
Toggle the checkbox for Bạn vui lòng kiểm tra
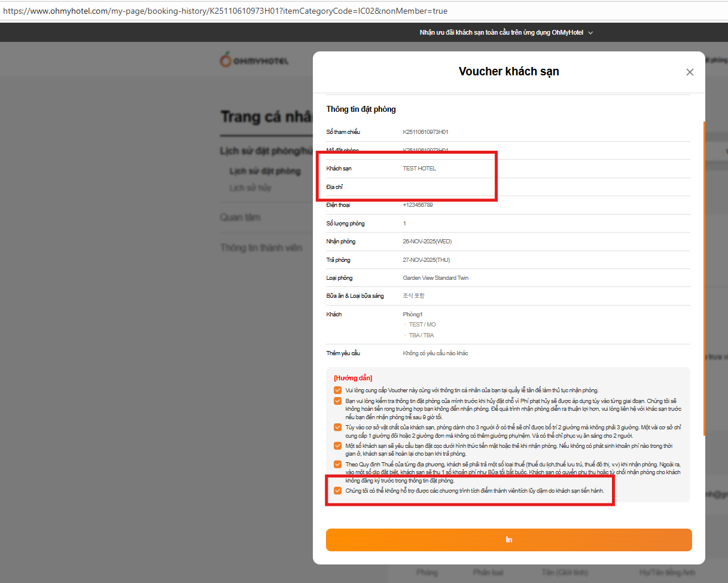tap(338, 401)
